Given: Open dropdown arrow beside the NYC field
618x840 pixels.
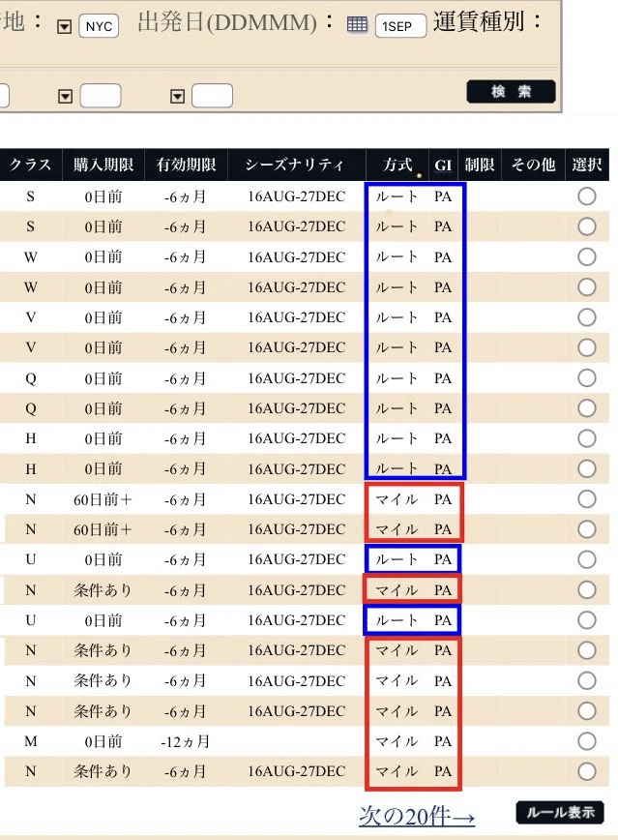Looking at the screenshot, I should (x=64, y=26).
